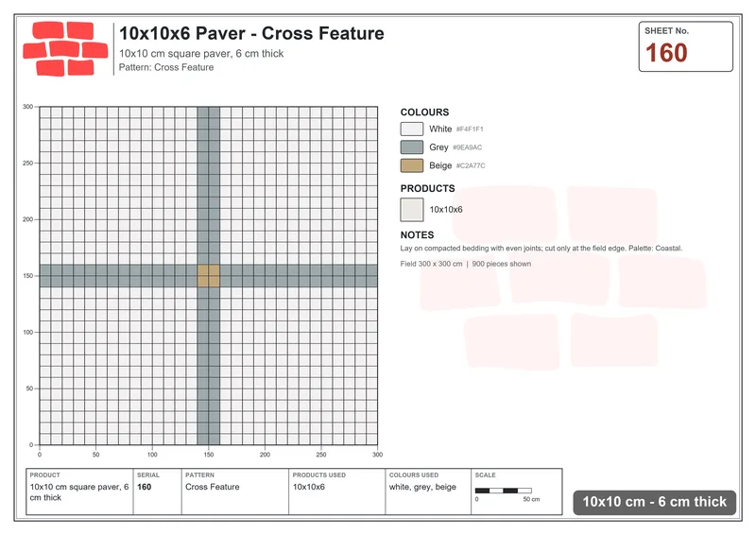Click the scale bar graphic

[504, 491]
